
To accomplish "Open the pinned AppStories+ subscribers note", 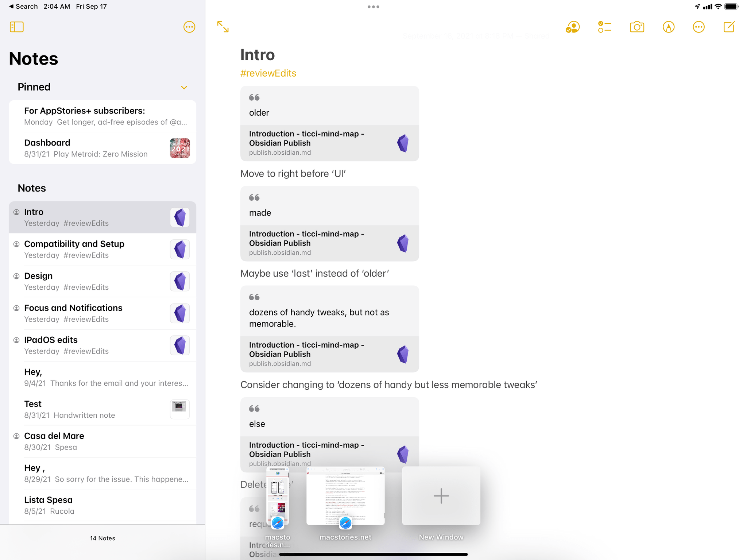I will coord(102,116).
